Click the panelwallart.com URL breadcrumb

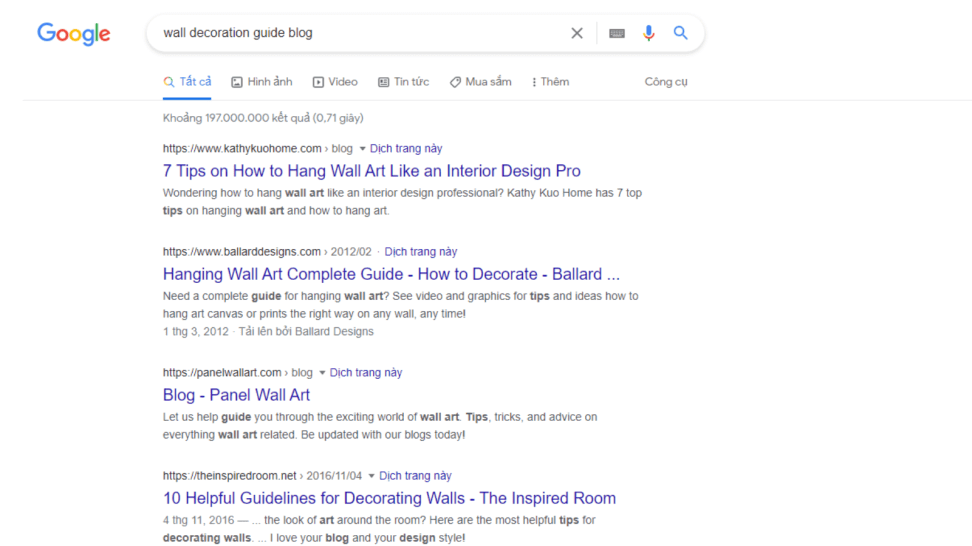tap(237, 372)
